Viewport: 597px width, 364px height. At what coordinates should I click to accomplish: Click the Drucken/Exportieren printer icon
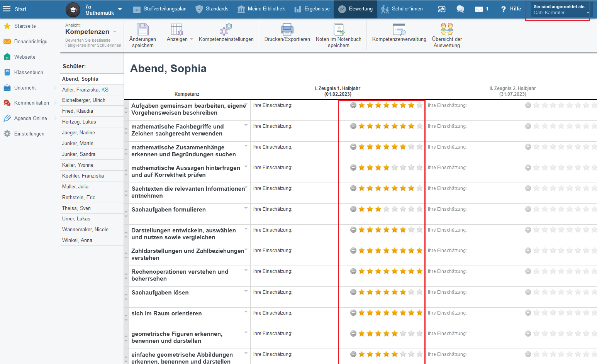pyautogui.click(x=287, y=30)
